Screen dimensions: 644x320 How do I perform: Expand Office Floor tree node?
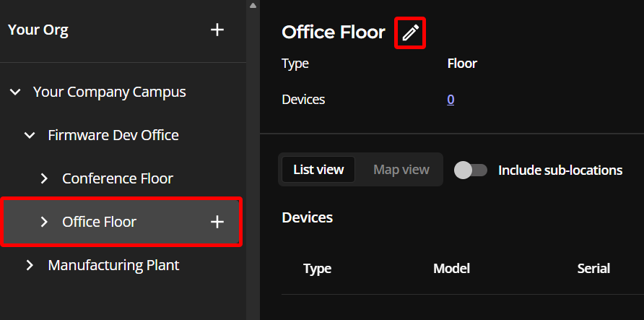point(44,222)
